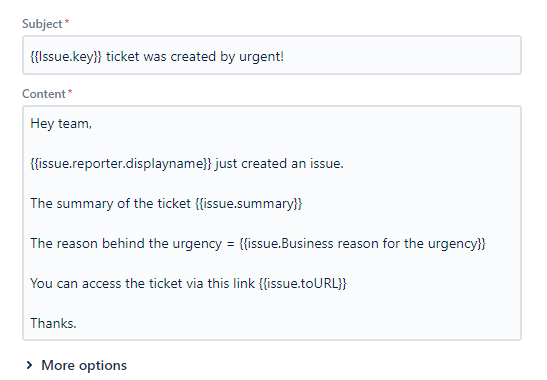The width and height of the screenshot is (547, 380).
Task: Click the Content field label
Action: 44,94
